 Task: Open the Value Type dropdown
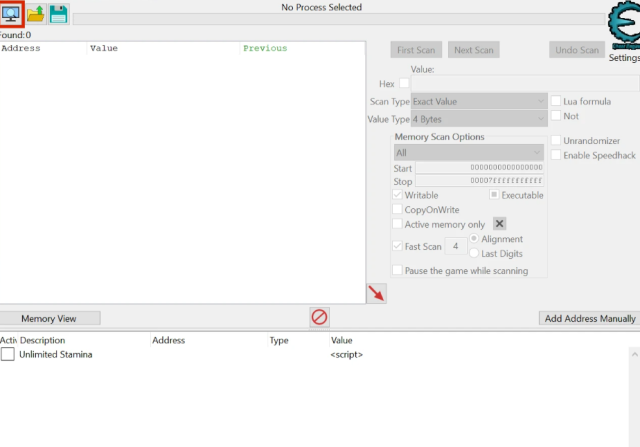point(478,119)
